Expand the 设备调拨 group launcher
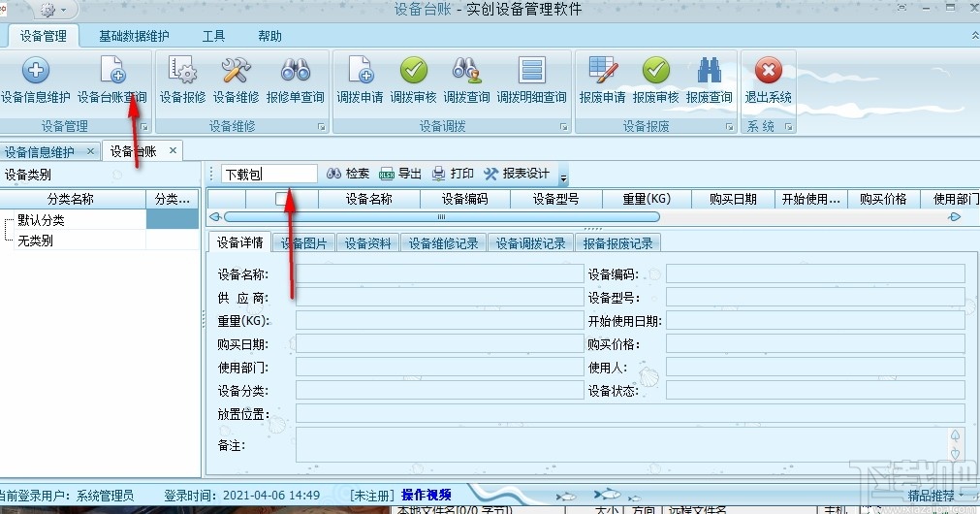 [x=564, y=127]
